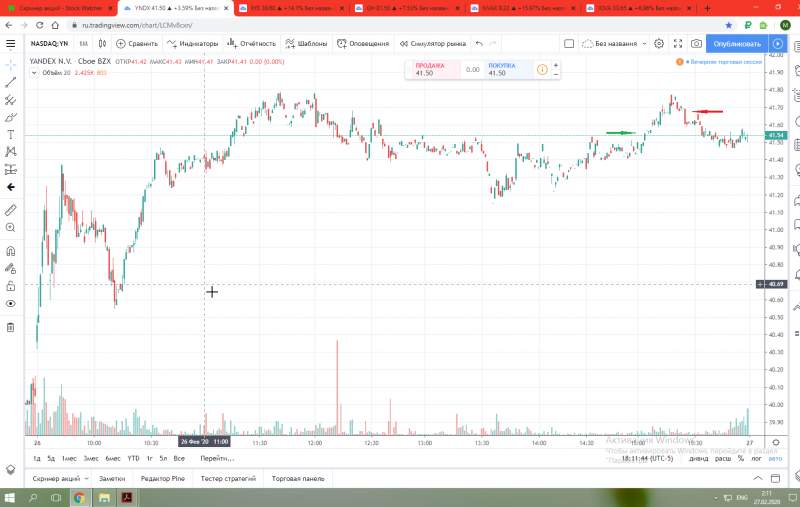Click the orange info icon in trade panel
The image size is (800, 507).
pyautogui.click(x=542, y=69)
